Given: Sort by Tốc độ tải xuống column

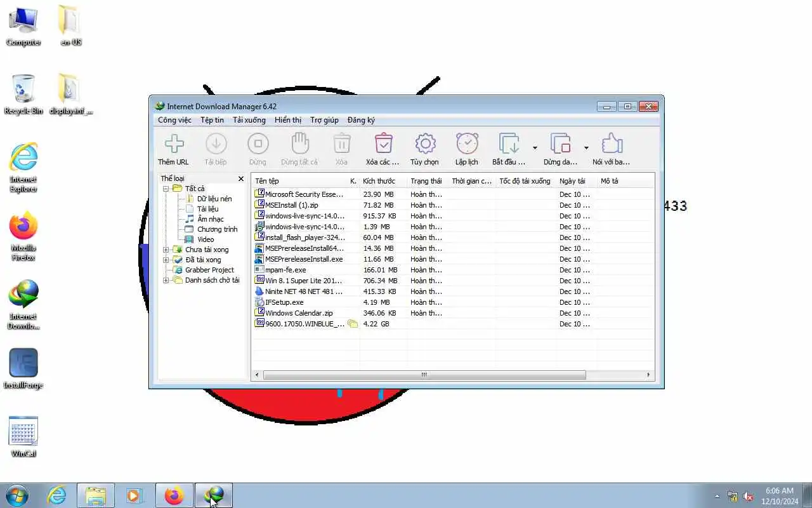Looking at the screenshot, I should coord(526,181).
